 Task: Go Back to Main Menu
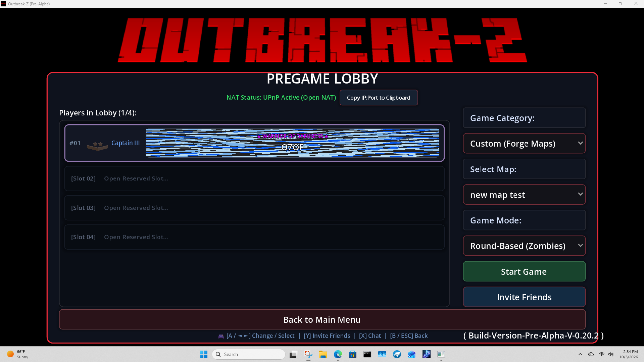pyautogui.click(x=322, y=319)
